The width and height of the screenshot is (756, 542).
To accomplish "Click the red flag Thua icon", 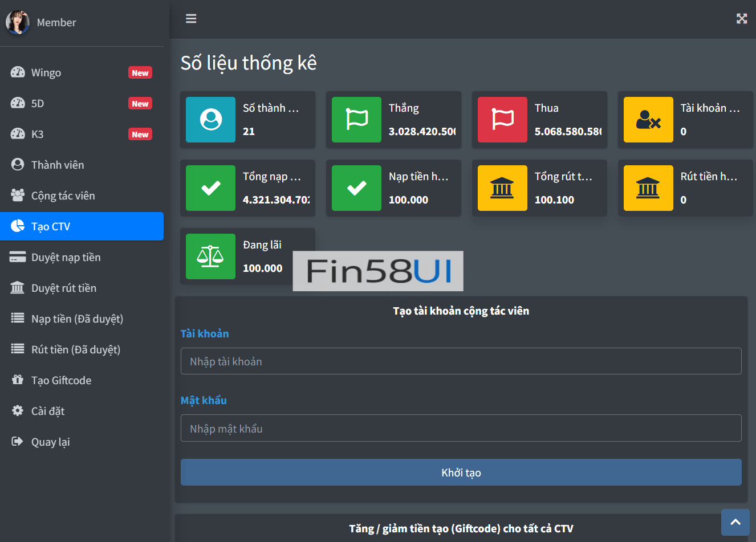I will tap(502, 120).
